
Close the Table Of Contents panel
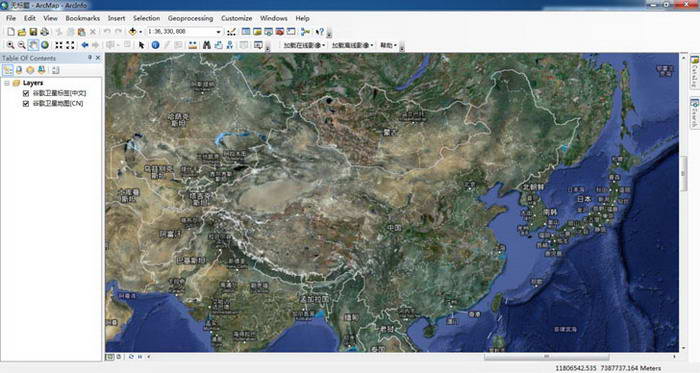click(x=98, y=58)
